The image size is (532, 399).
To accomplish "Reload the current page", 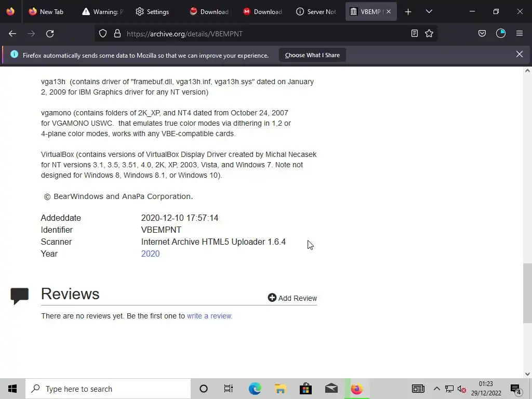I will [50, 34].
